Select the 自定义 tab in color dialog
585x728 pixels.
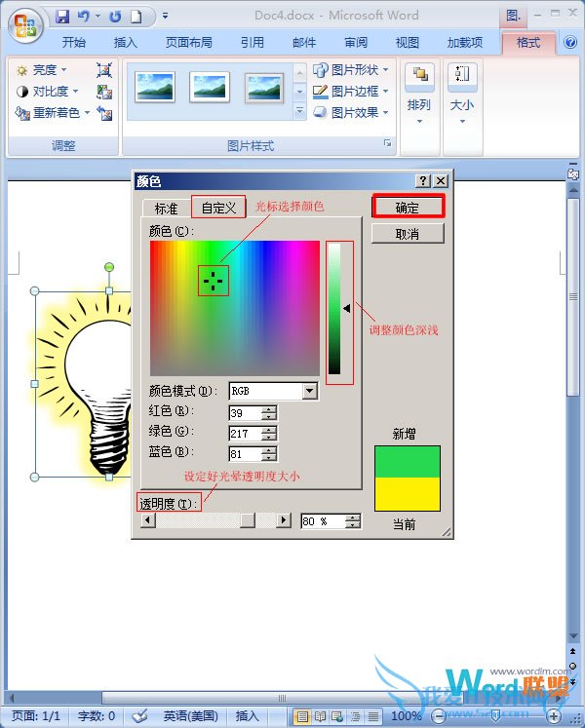coord(218,208)
